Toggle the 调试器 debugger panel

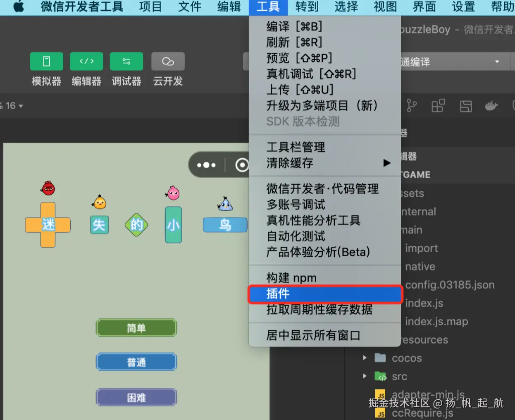coord(126,62)
